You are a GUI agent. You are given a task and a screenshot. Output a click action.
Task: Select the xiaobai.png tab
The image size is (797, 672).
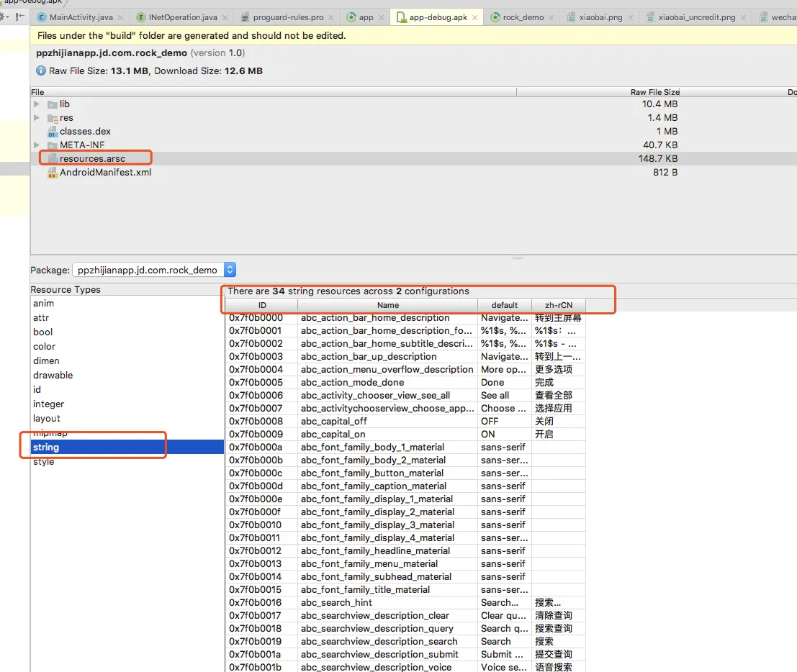(x=600, y=17)
